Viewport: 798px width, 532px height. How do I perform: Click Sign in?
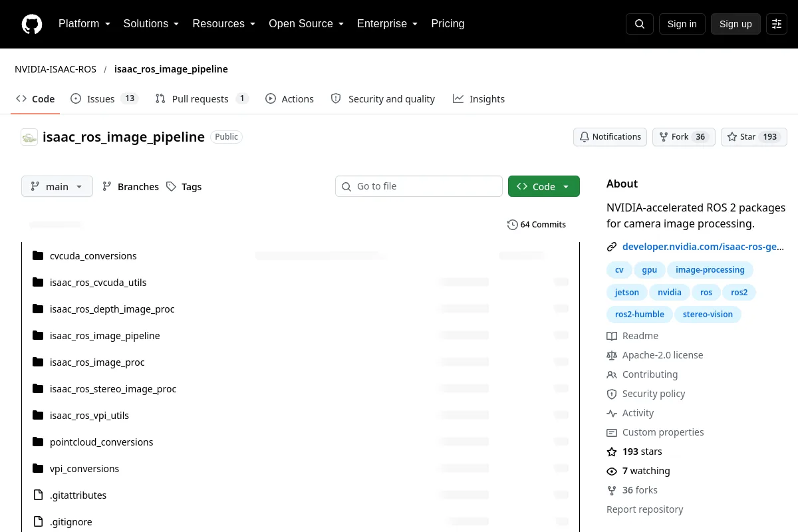(682, 24)
